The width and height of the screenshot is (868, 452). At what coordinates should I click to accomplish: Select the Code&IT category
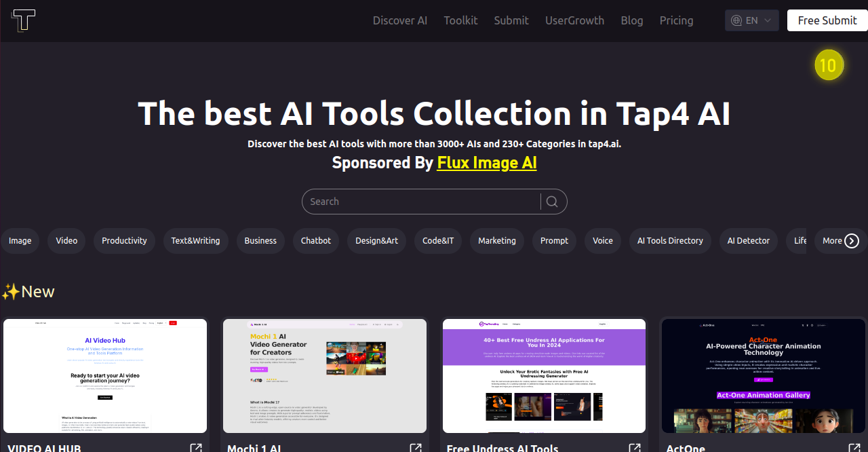click(438, 241)
